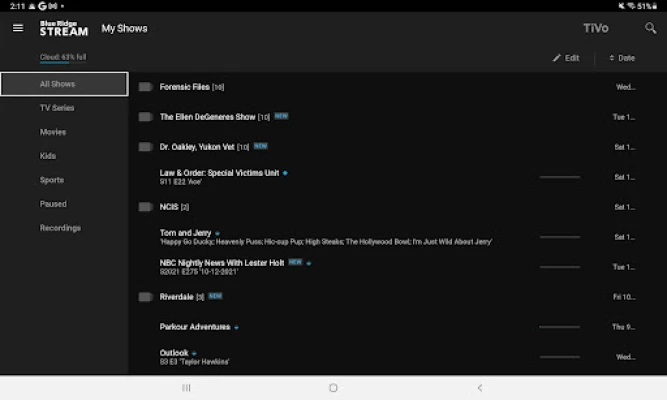The height and width of the screenshot is (400, 667).
Task: Open the hamburger navigation menu
Action: pos(18,28)
